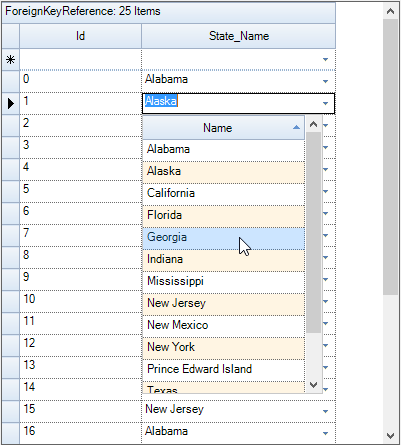The height and width of the screenshot is (445, 401).
Task: Pick Florida from the state list
Action: point(223,216)
